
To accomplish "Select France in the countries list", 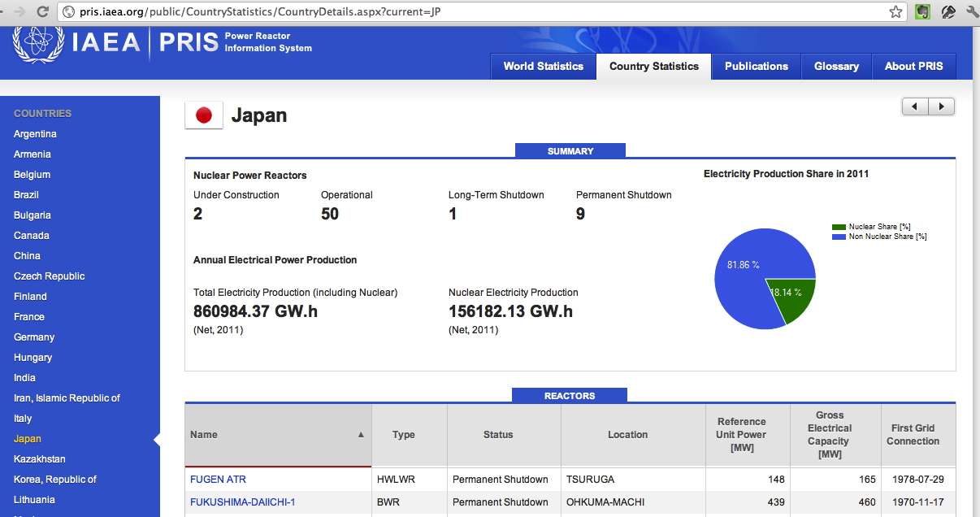I will [x=29, y=317].
